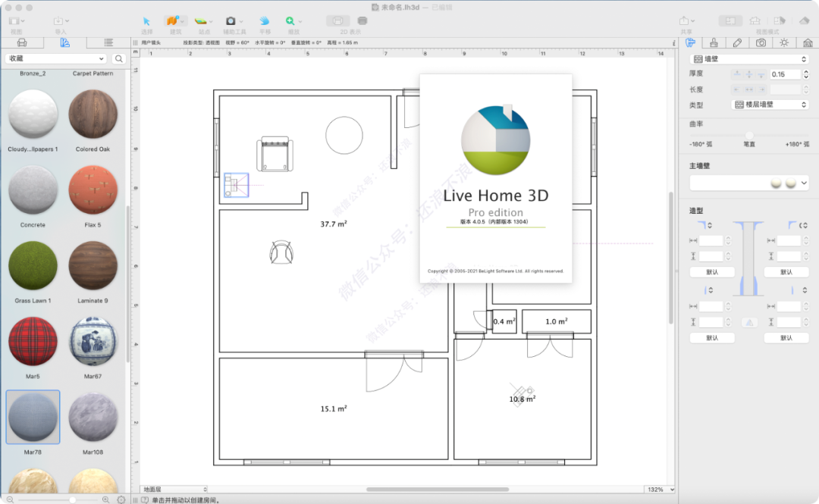The height and width of the screenshot is (504, 819).
Task: Click the thickness value field 0.15
Action: click(x=785, y=74)
